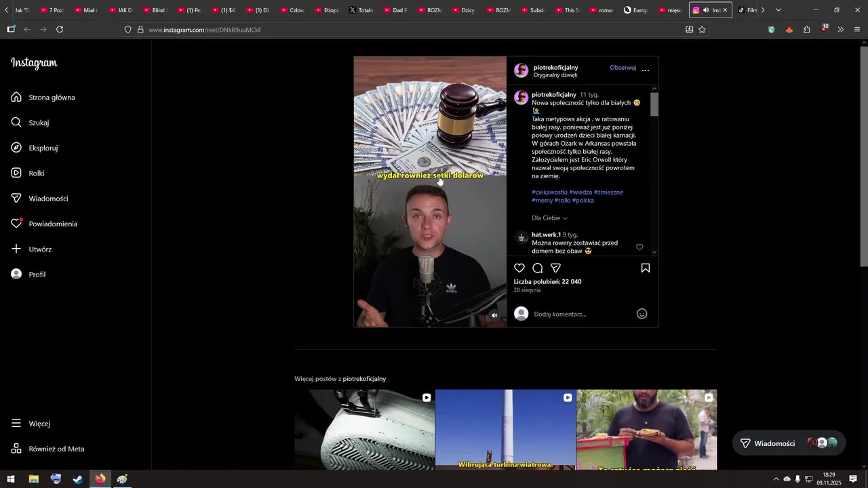
Task: Expand the toolbar overflow chevron menu
Action: 841,30
